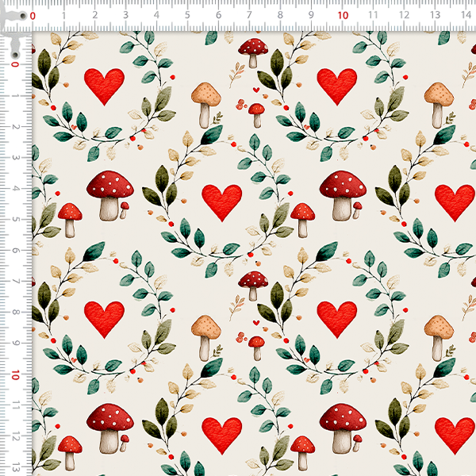The image size is (476, 476).
Task: Select number 11 on the horizontal ruler
Action: click(x=373, y=14)
